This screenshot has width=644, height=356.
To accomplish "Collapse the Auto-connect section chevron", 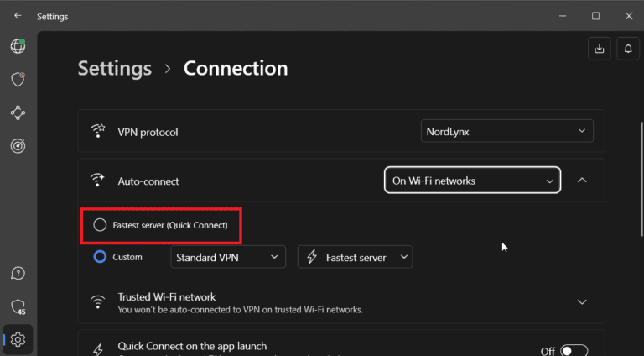I will tap(583, 181).
